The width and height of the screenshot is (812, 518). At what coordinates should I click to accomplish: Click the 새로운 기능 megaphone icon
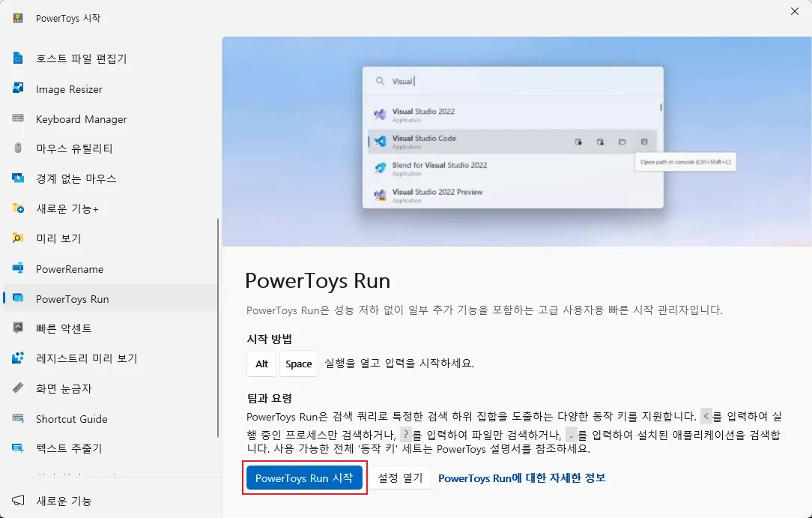coord(18,501)
